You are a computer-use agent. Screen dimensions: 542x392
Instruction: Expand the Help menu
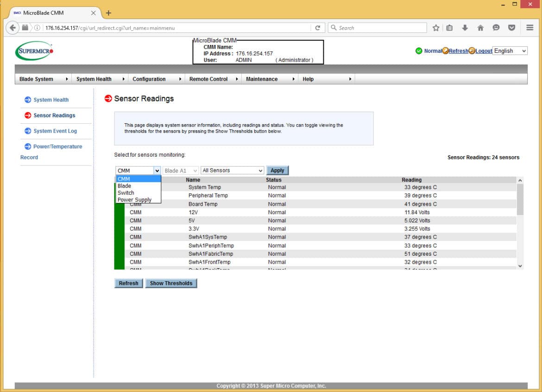(x=327, y=79)
